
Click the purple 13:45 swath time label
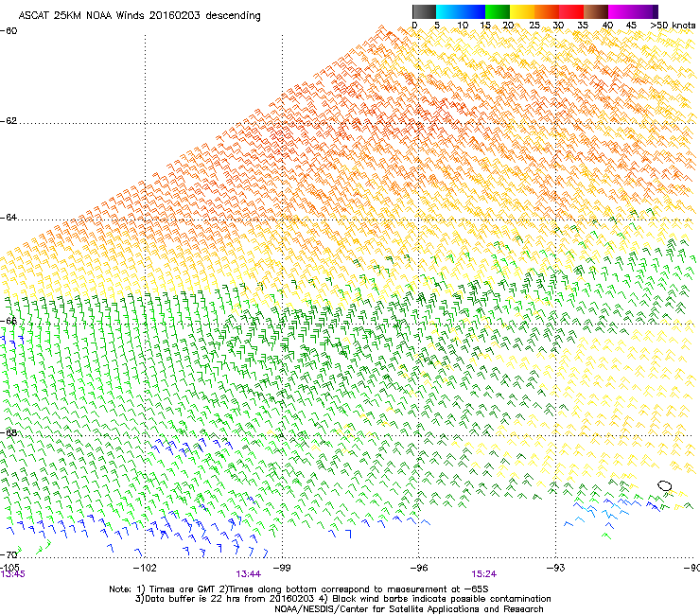point(13,574)
